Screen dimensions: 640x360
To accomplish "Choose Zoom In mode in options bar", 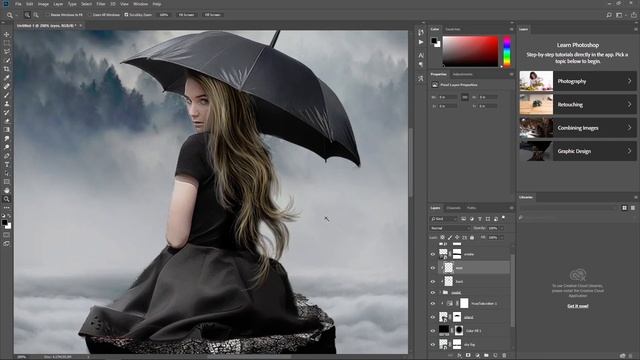I will [27, 15].
